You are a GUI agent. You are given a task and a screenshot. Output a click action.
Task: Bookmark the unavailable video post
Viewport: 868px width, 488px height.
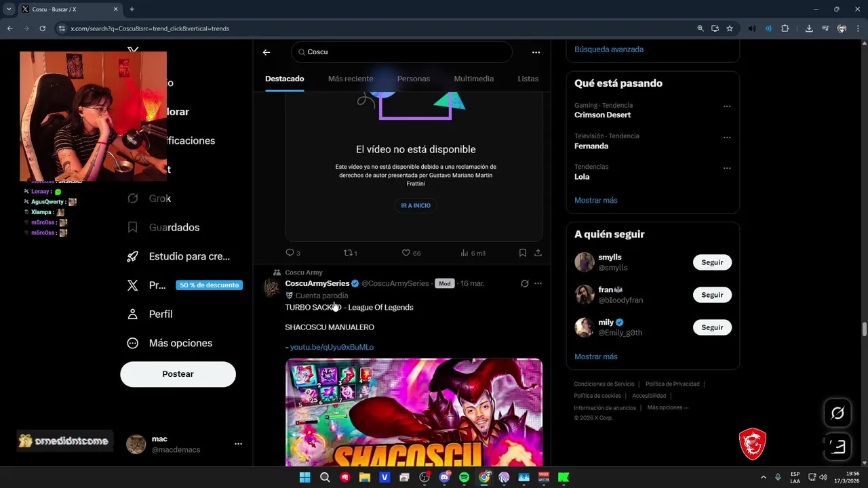pyautogui.click(x=522, y=253)
